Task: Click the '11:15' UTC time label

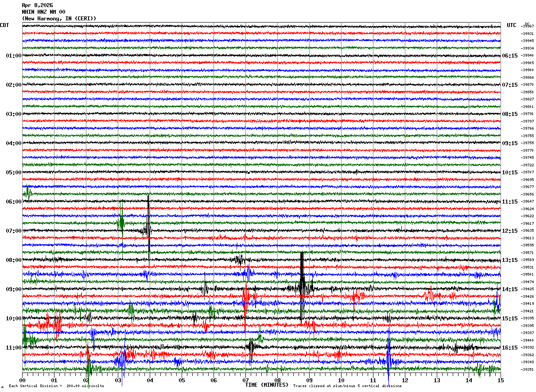Action: pos(510,202)
